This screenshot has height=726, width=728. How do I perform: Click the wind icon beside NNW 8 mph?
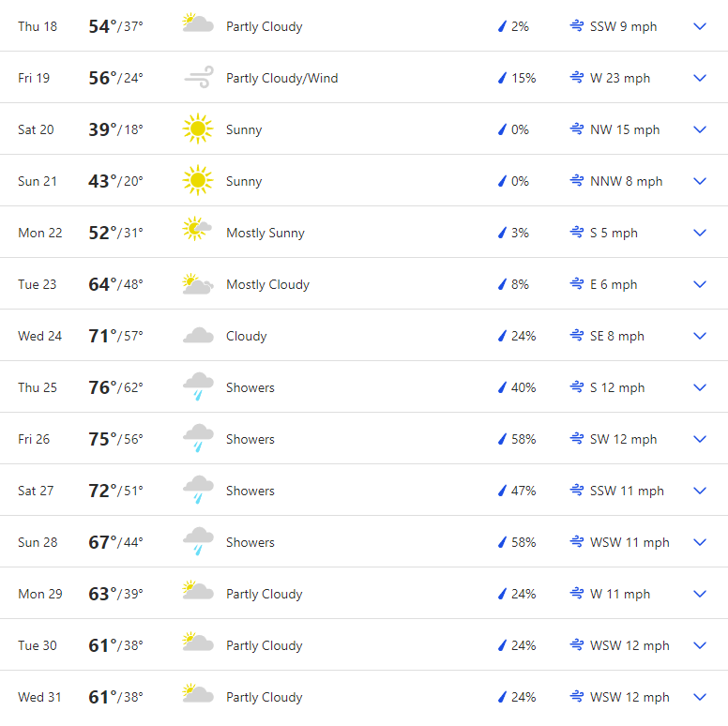click(577, 181)
